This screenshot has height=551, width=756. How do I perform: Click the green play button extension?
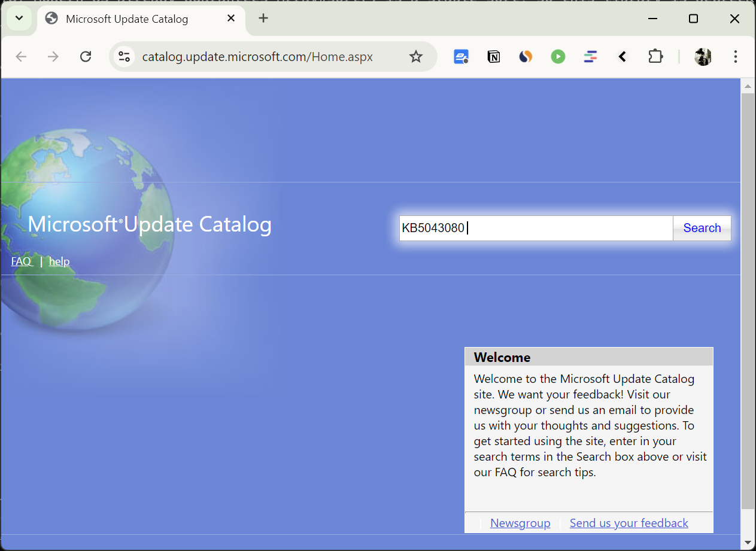click(558, 57)
